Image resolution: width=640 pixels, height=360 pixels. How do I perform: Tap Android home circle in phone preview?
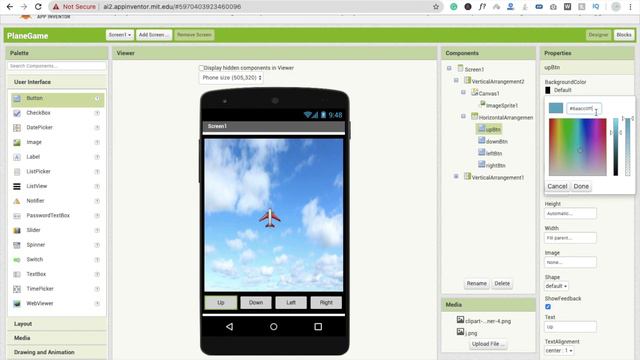273,327
